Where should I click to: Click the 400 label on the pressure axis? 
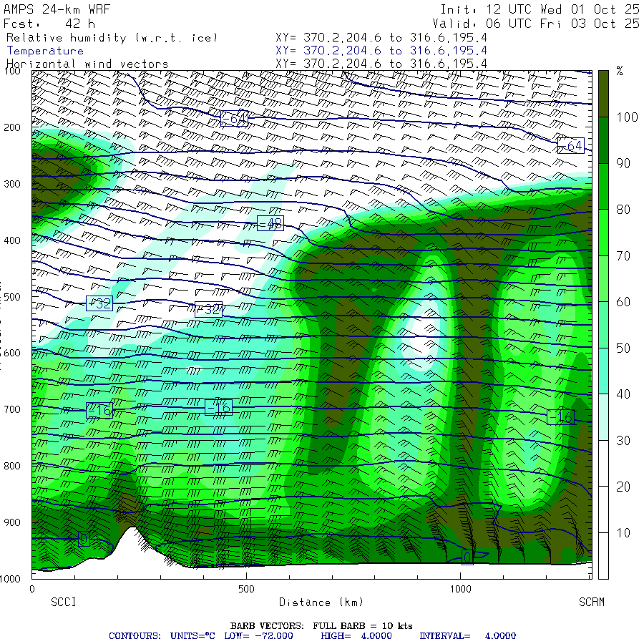(12, 240)
